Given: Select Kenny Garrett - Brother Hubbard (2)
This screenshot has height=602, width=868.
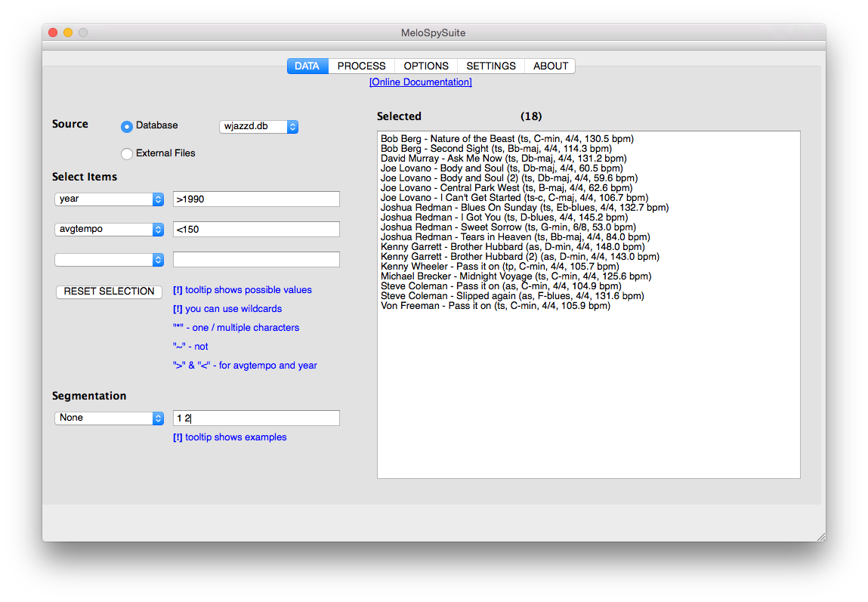Looking at the screenshot, I should (x=520, y=257).
